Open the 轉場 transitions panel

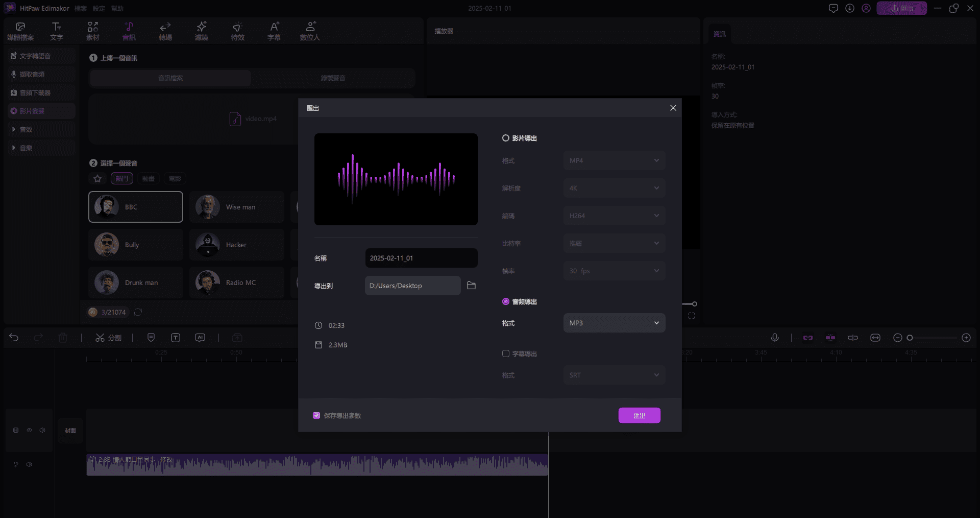165,31
